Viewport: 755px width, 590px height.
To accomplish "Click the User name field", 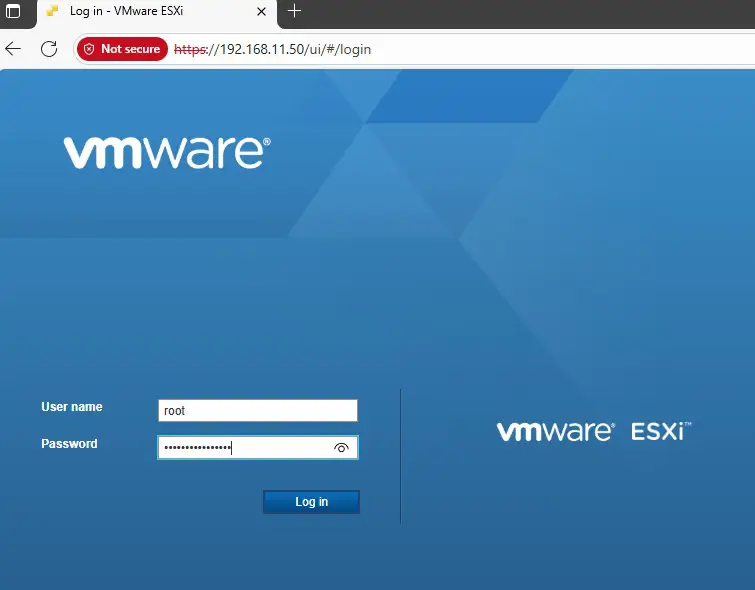I will pyautogui.click(x=258, y=410).
